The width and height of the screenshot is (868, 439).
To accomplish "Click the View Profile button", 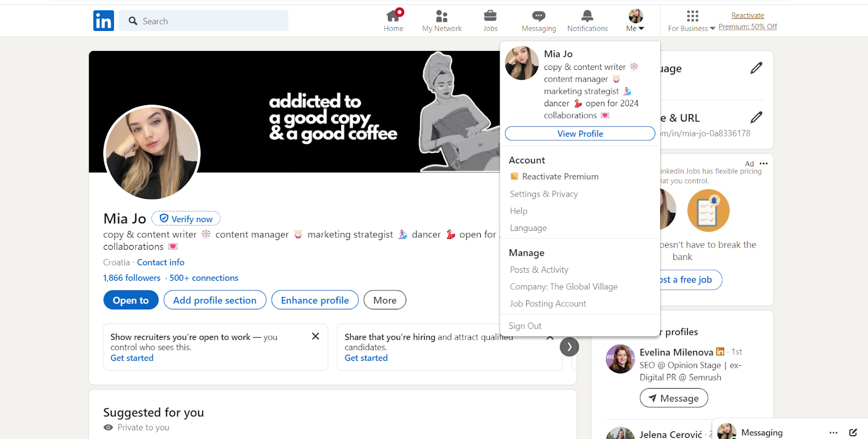I will point(580,133).
